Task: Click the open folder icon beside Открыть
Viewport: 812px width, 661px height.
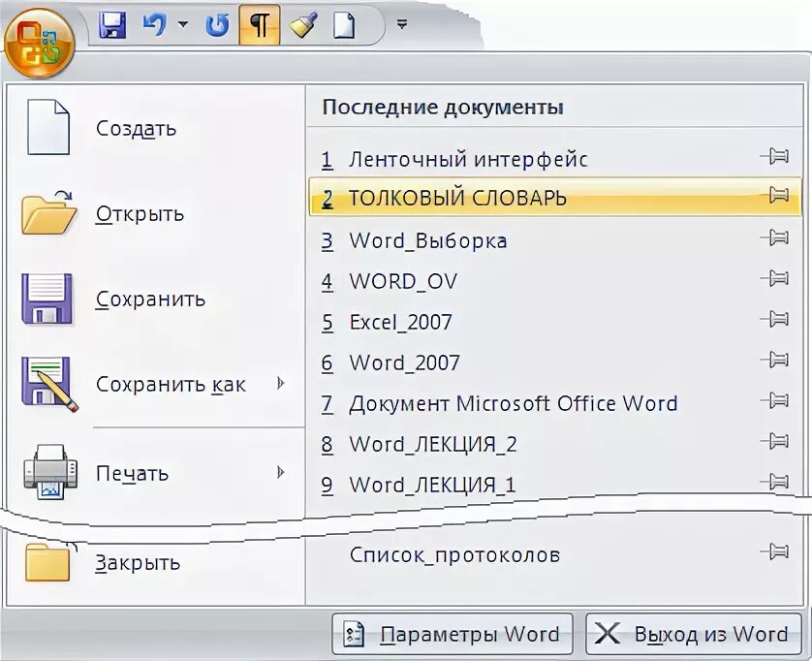Action: pos(49,213)
